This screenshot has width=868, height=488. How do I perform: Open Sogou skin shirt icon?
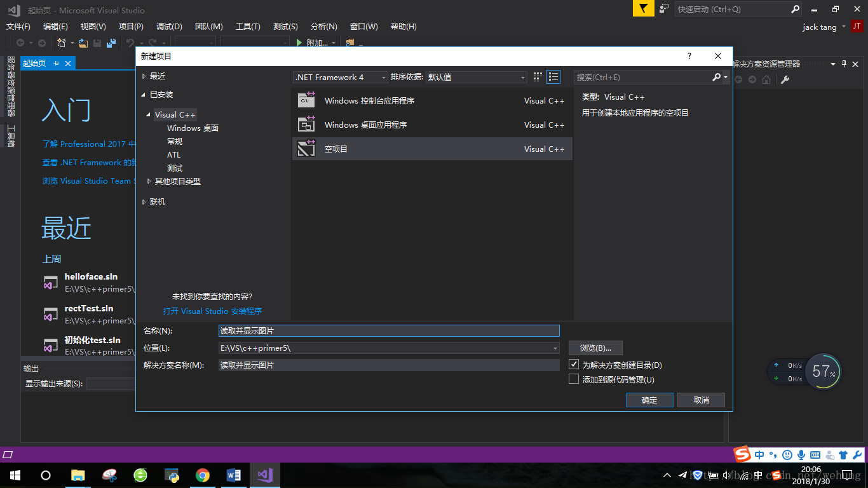(x=843, y=454)
